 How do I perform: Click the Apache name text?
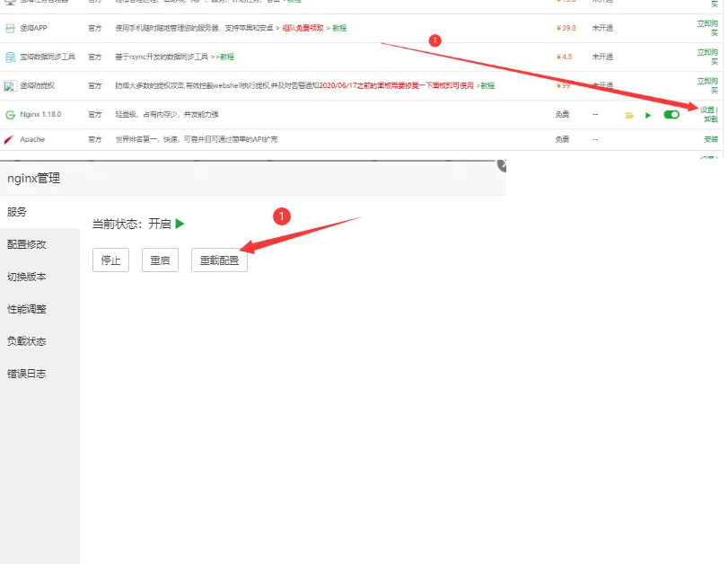pos(32,139)
